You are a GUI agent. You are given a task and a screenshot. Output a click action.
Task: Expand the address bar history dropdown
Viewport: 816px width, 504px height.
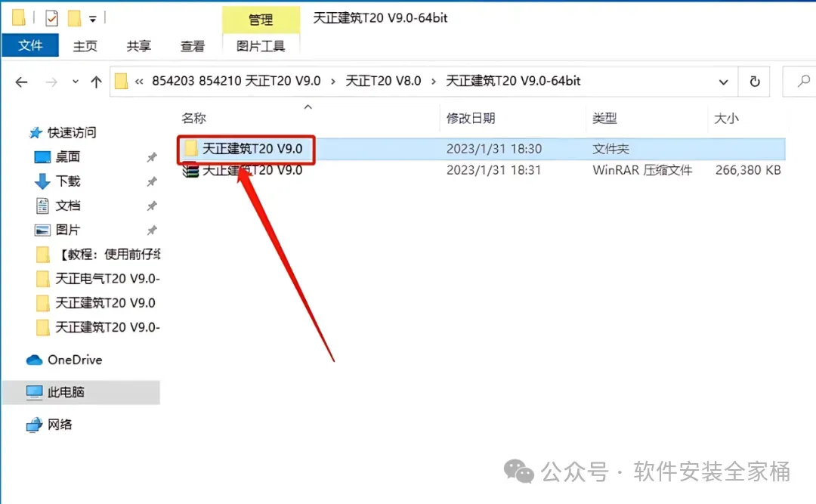pyautogui.click(x=723, y=82)
